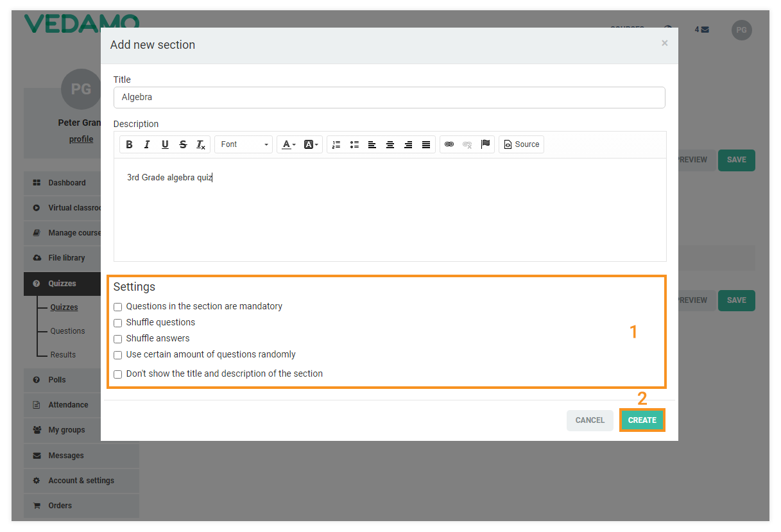Screen dimensions: 781x532
Task: Insert a numbered list
Action: (x=336, y=144)
